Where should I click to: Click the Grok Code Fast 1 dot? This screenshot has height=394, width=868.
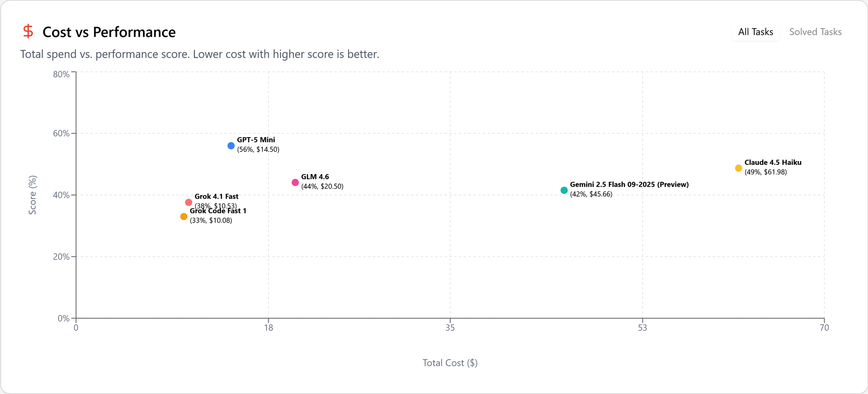tap(183, 216)
